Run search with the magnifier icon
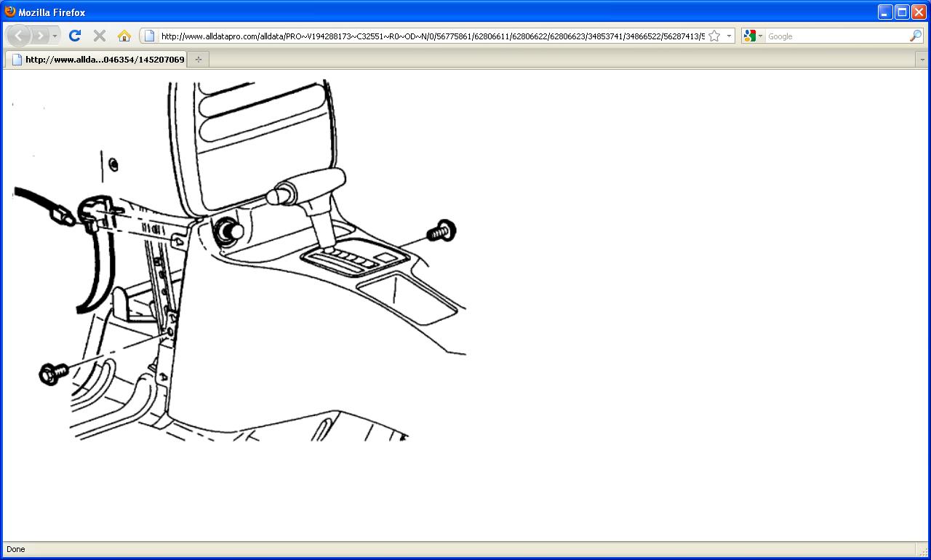Screen dimensions: 931x560 915,36
